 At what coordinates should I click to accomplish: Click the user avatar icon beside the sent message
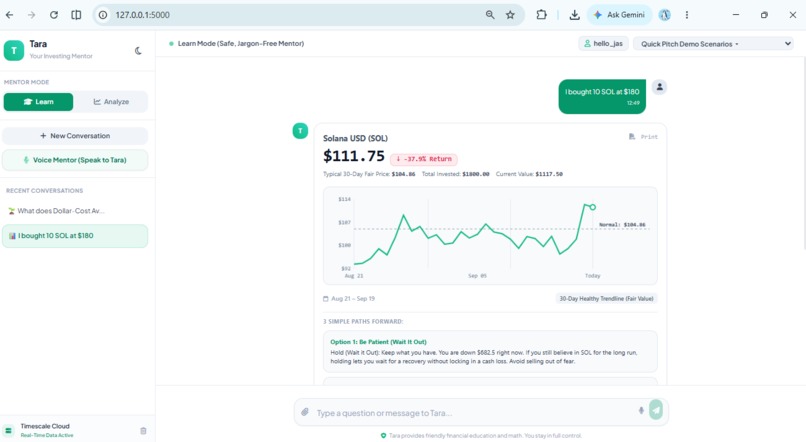(x=660, y=87)
